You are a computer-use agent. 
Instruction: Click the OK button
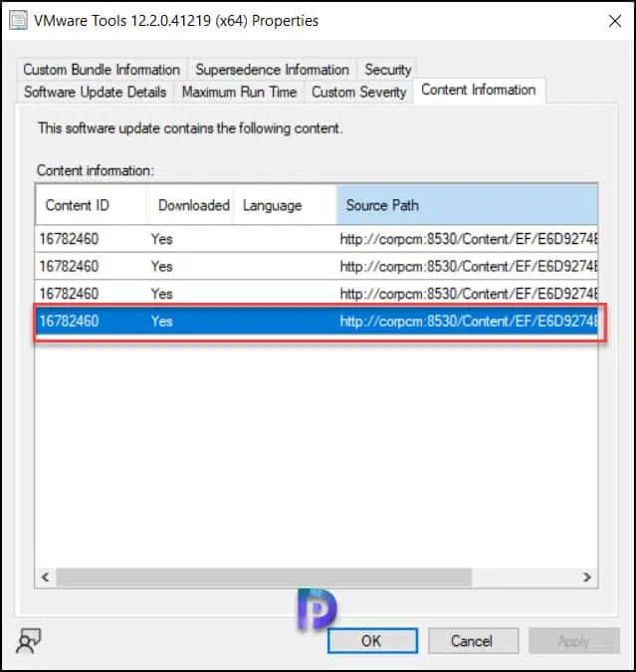[x=372, y=641]
